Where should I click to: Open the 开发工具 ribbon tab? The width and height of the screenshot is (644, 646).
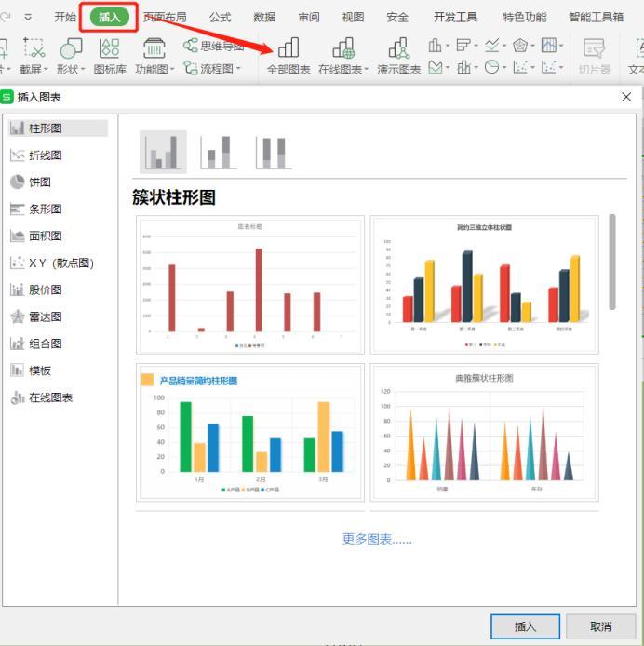(x=455, y=17)
